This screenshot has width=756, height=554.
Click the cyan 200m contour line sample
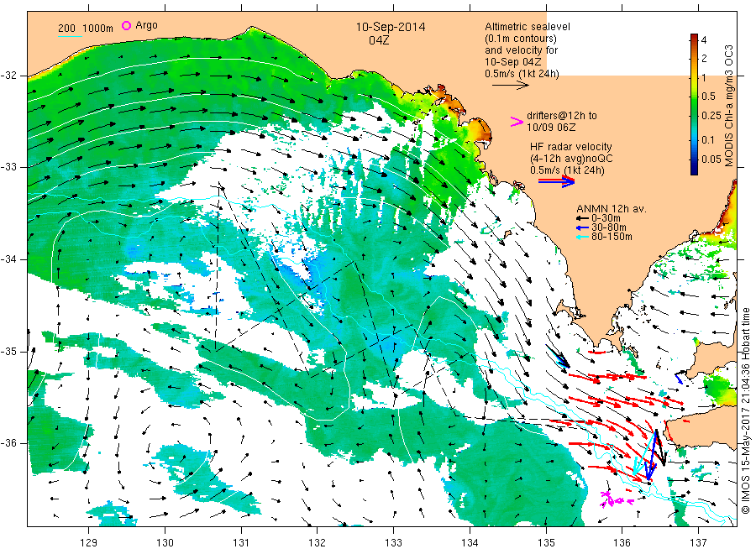(70, 36)
